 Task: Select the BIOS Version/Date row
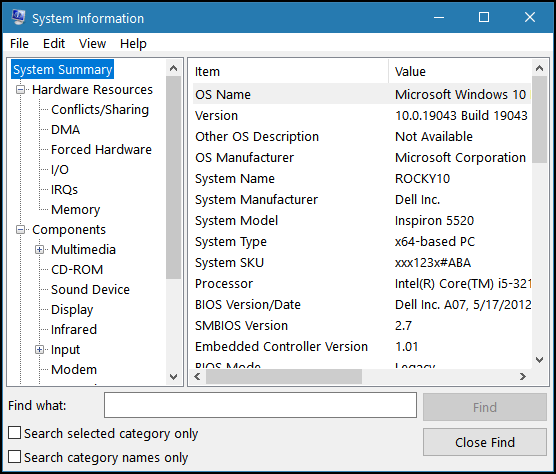362,305
